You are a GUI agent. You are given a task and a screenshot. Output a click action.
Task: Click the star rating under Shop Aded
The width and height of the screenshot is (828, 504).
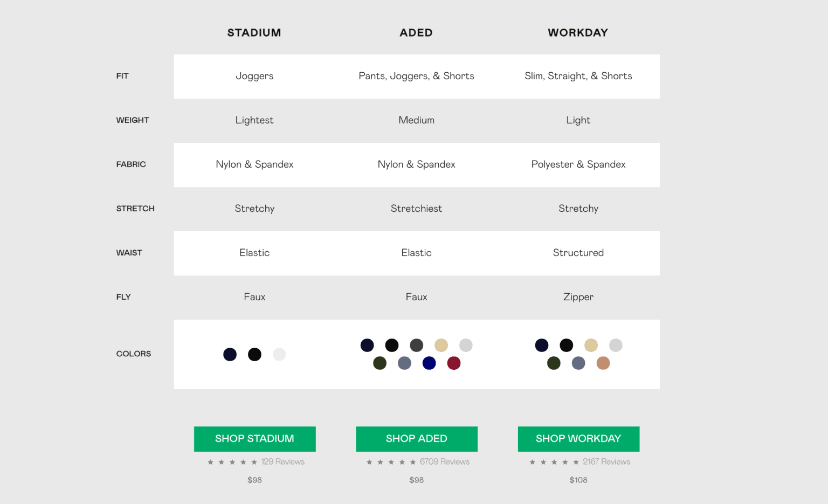391,462
